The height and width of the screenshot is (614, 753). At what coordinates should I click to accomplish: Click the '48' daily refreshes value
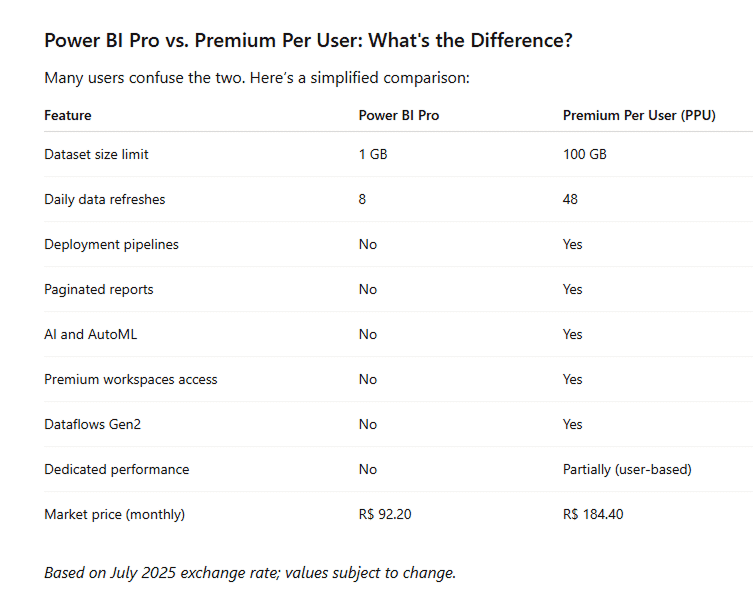pos(570,199)
